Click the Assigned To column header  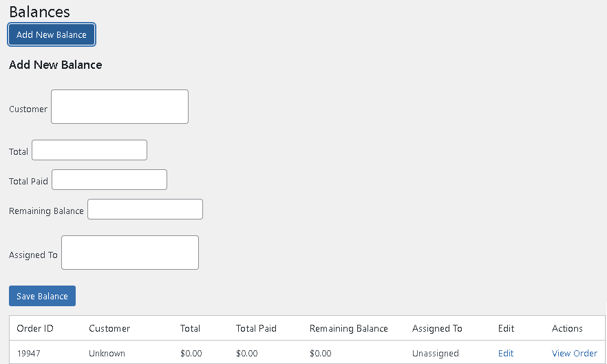pyautogui.click(x=437, y=328)
